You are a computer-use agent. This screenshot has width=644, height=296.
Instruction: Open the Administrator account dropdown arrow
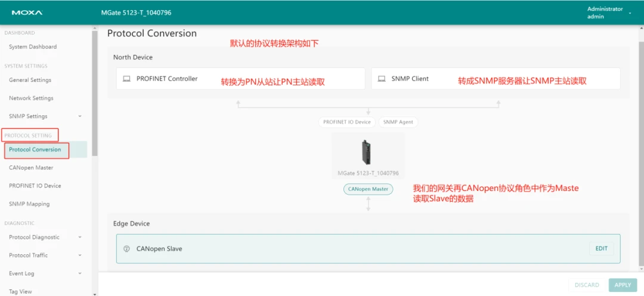630,13
